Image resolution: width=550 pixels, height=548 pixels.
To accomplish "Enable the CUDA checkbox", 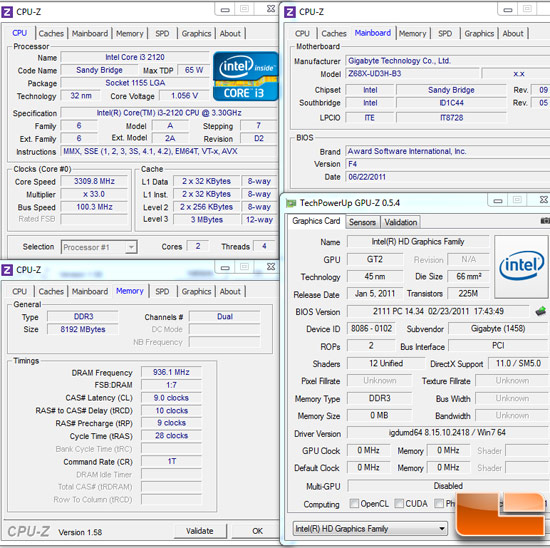I will pos(399,503).
